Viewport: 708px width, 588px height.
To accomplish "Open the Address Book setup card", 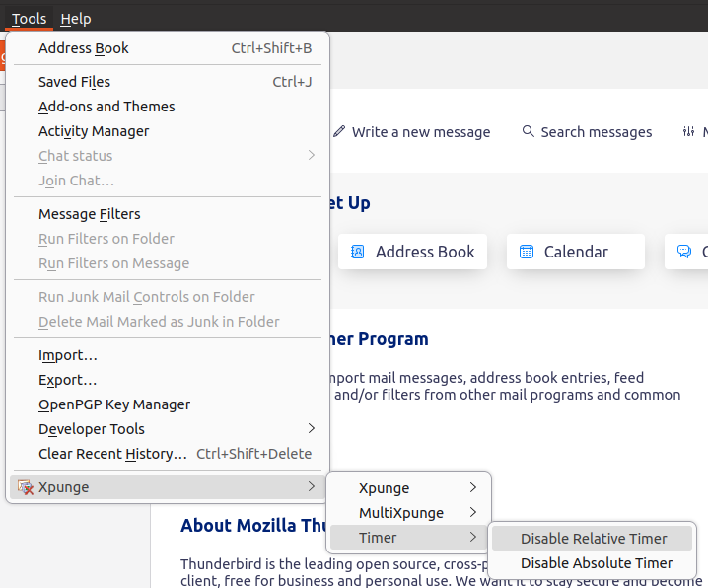I will coord(412,252).
